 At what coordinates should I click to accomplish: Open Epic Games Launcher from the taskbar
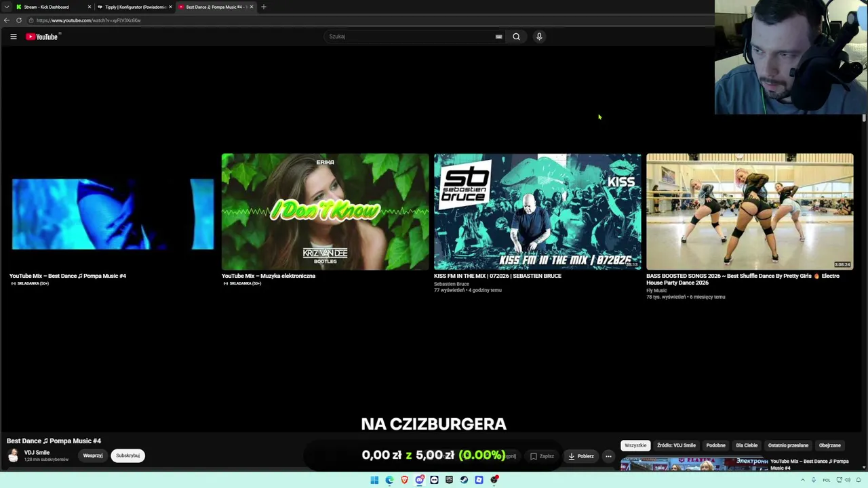point(449,480)
